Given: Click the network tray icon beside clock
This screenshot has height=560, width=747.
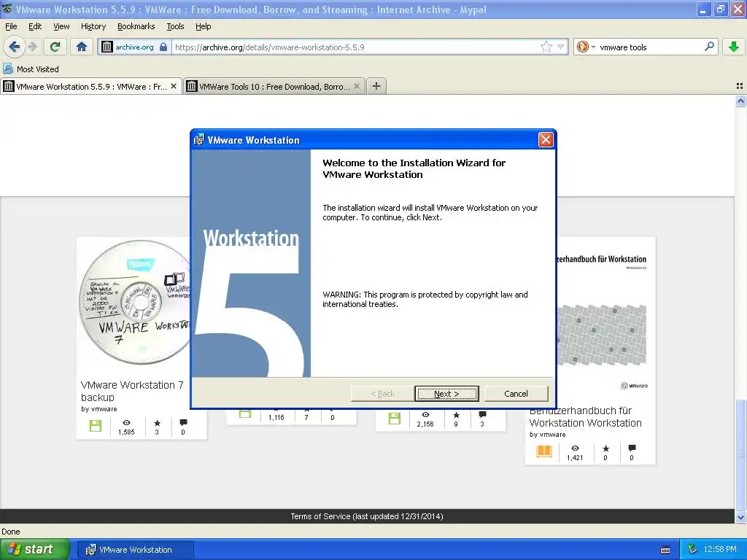Looking at the screenshot, I should click(692, 550).
